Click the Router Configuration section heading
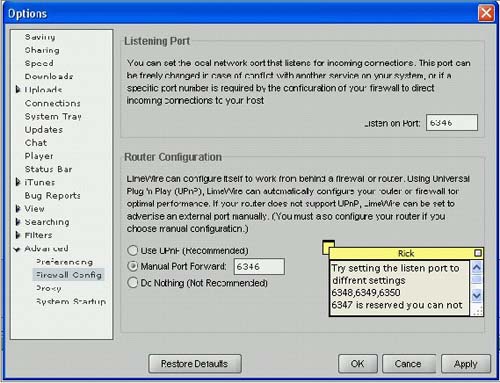Viewport: 500px width, 383px height. (x=173, y=157)
